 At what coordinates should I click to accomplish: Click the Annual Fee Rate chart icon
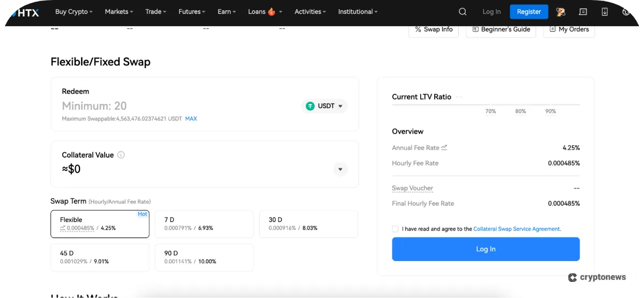[444, 147]
